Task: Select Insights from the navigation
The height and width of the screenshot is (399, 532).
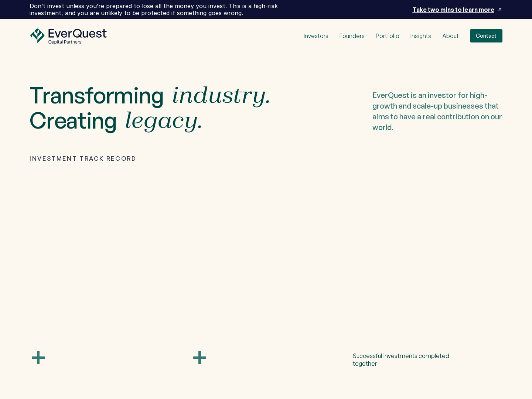Action: pyautogui.click(x=420, y=36)
